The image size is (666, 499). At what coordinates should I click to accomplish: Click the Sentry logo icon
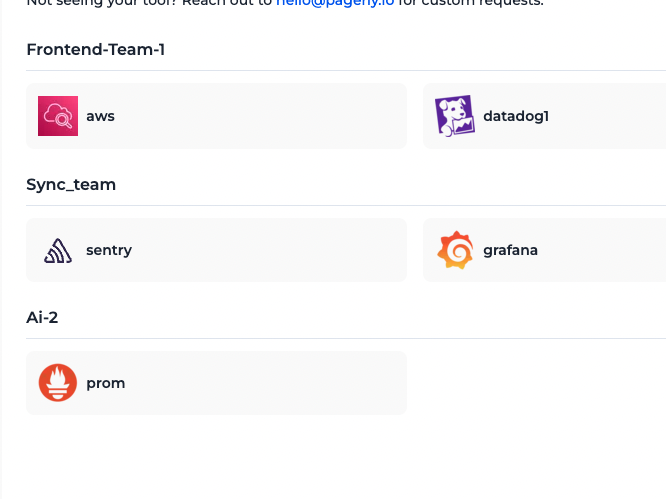point(58,250)
